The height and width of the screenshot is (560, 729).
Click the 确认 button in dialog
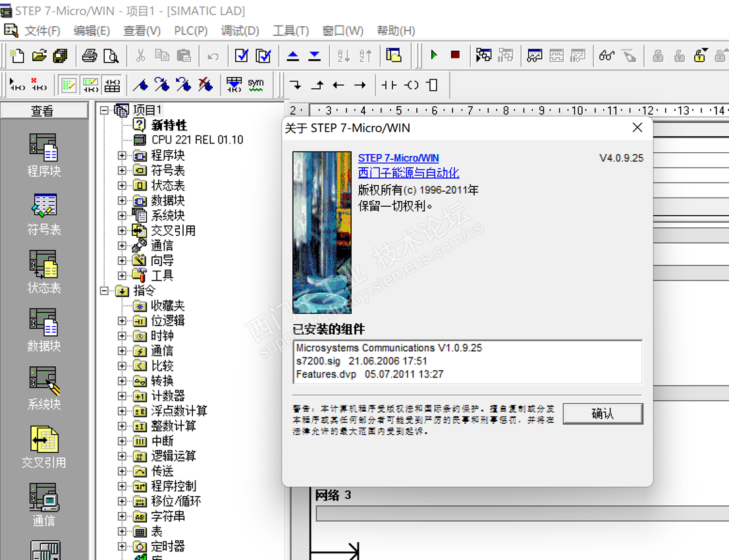(602, 414)
